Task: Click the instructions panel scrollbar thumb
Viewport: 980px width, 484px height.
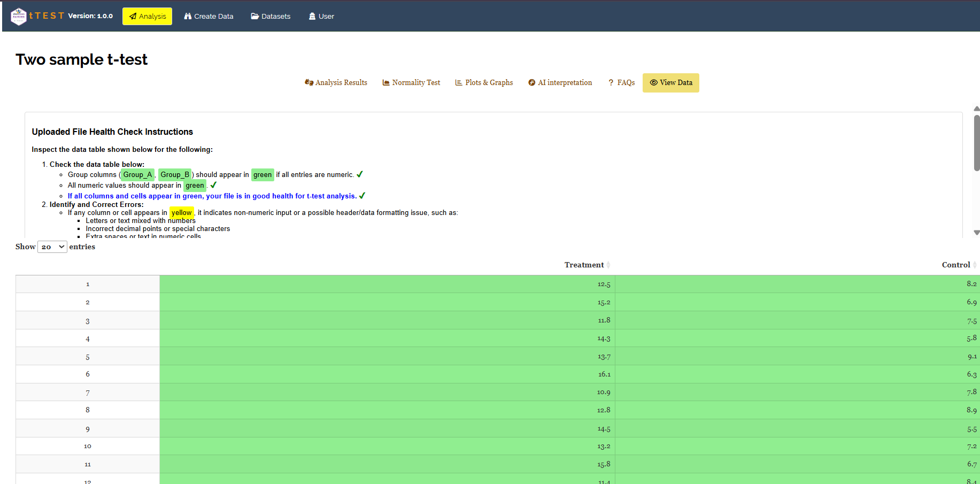Action: click(977, 143)
